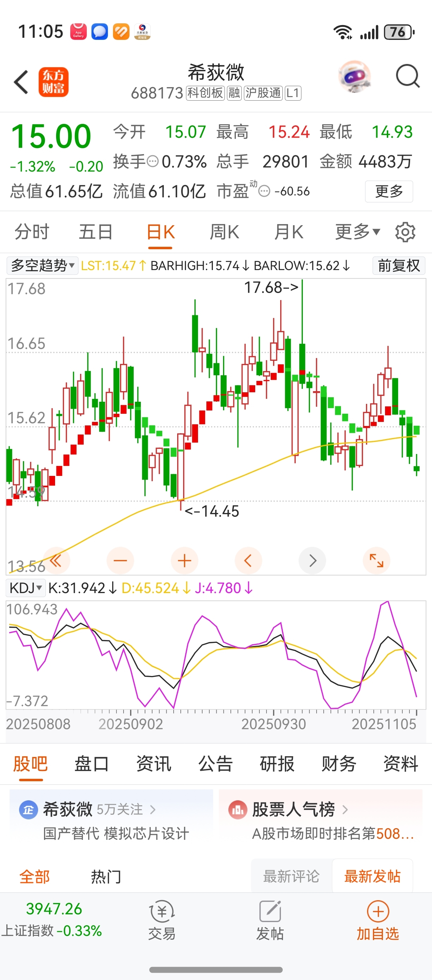The width and height of the screenshot is (432, 980).
Task: Toggle 前复权 adjustment mode
Action: 399,265
